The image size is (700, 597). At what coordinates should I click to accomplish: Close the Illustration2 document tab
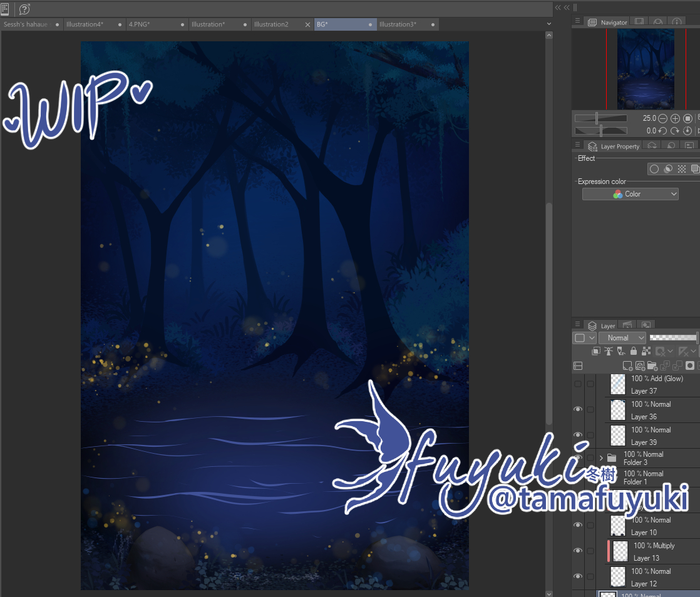click(307, 25)
